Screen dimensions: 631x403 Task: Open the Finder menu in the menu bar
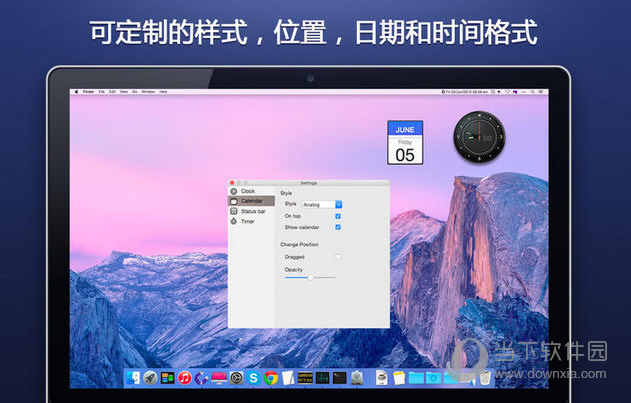[89, 92]
